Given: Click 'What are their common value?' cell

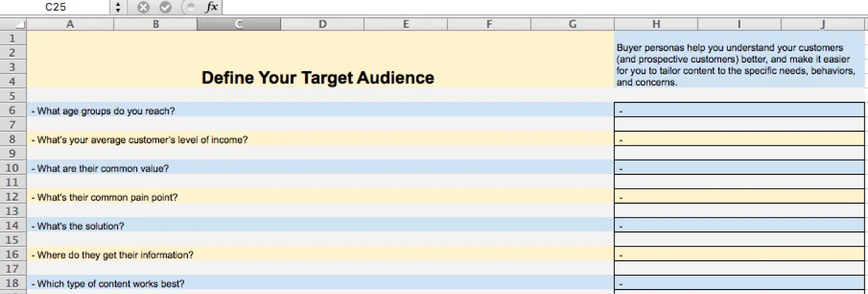Looking at the screenshot, I should click(320, 168).
